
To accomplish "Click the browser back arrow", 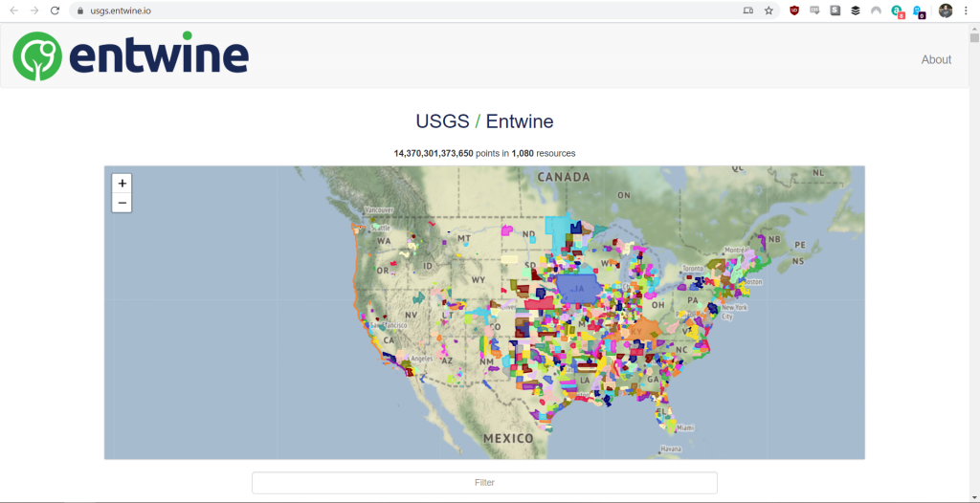I will pyautogui.click(x=13, y=11).
